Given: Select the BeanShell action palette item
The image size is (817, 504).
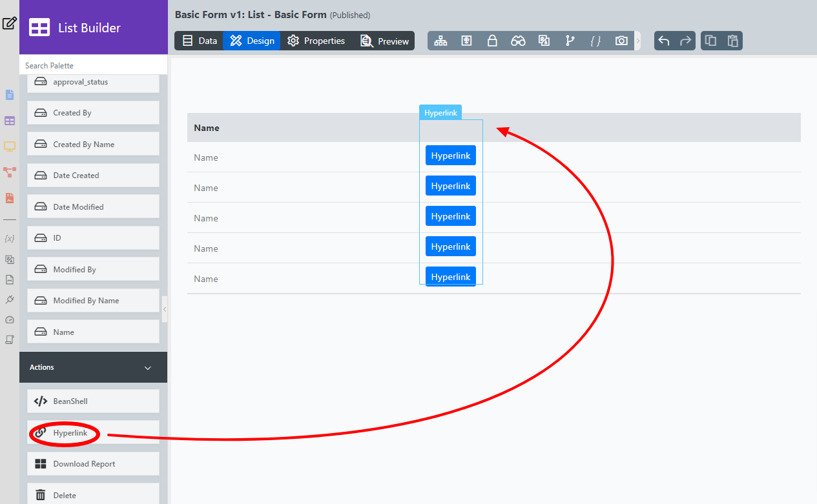Looking at the screenshot, I should [x=93, y=401].
